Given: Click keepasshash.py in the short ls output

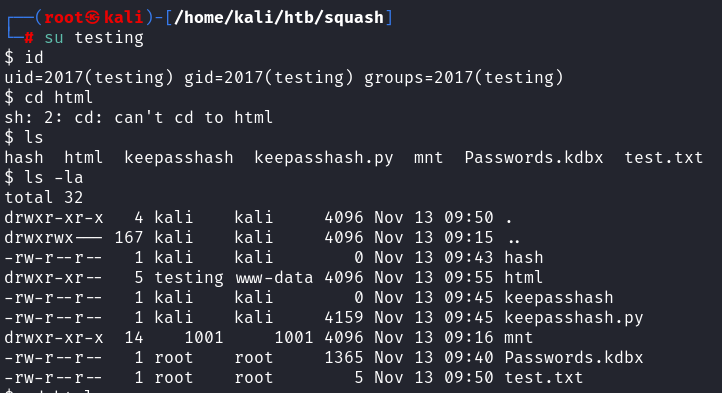Looking at the screenshot, I should tap(324, 158).
